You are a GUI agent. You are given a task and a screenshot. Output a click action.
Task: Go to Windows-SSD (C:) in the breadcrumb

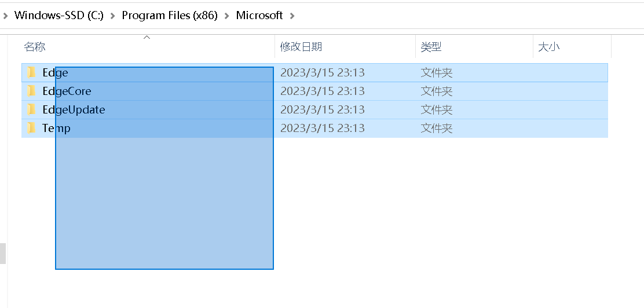click(x=58, y=16)
